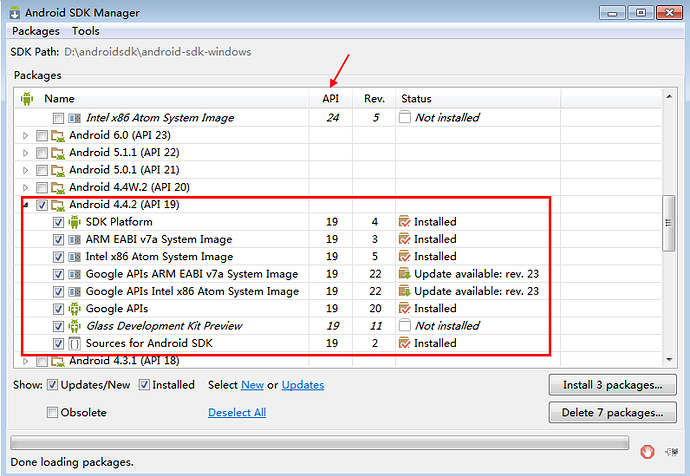690x476 pixels.
Task: Open the Packages menu
Action: 36,31
